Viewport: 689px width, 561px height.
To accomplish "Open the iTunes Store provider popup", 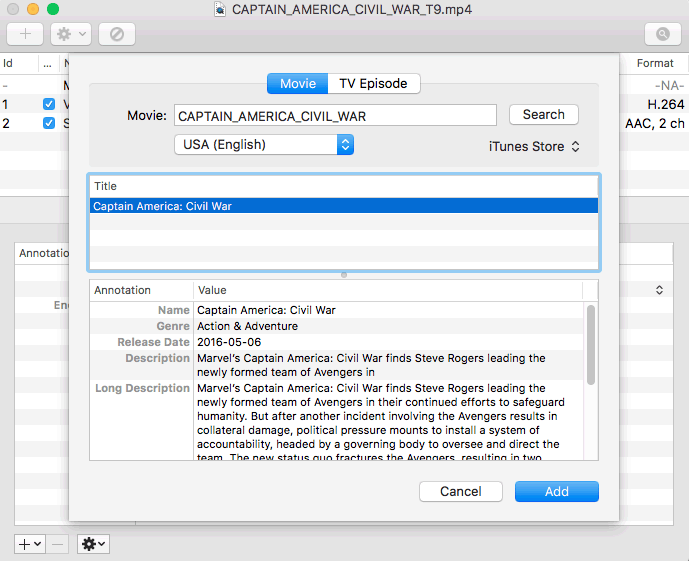I will (x=534, y=146).
